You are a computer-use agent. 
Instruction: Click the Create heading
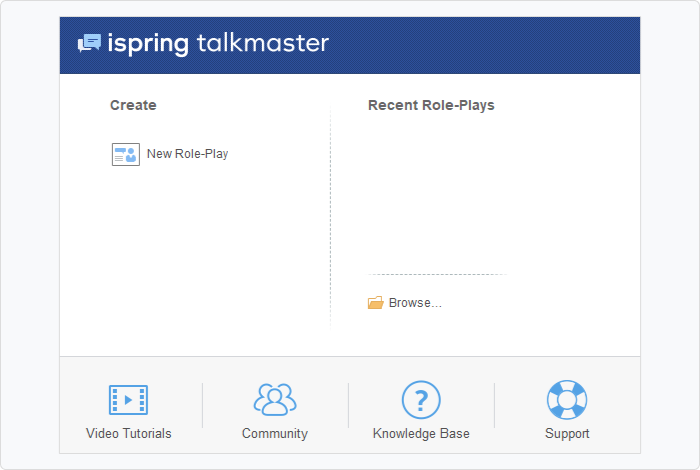click(x=133, y=105)
